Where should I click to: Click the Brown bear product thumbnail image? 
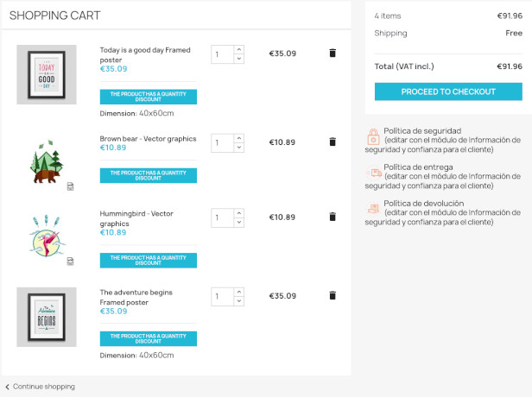click(x=47, y=161)
